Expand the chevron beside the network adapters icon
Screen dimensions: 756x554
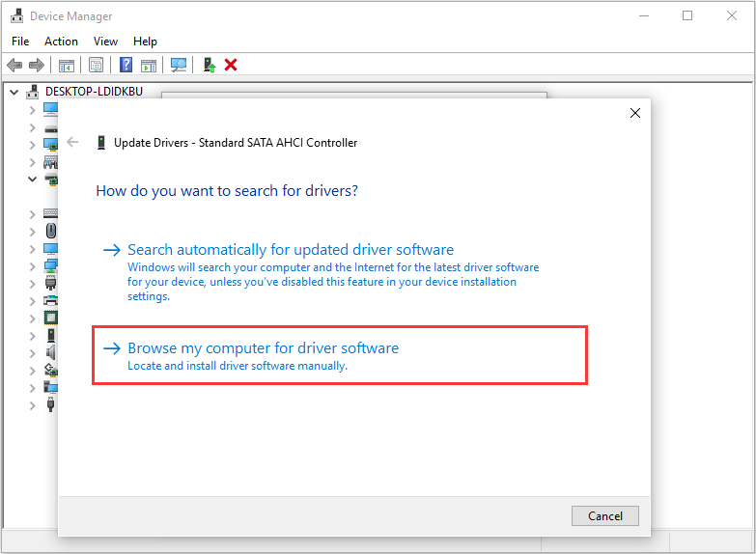pos(32,266)
